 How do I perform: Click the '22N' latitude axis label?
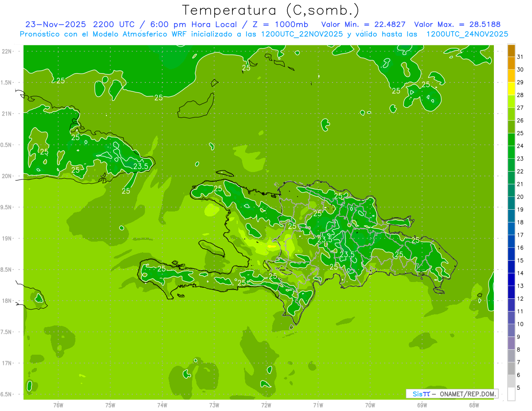tap(7, 51)
